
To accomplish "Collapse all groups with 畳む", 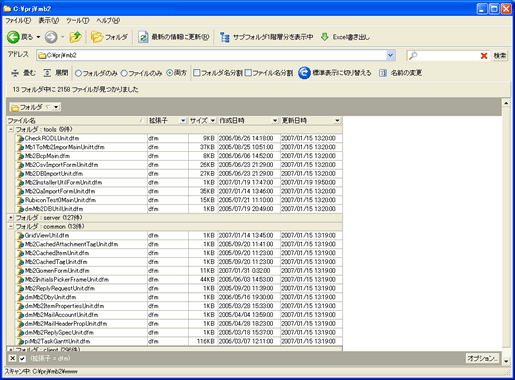I will point(23,73).
